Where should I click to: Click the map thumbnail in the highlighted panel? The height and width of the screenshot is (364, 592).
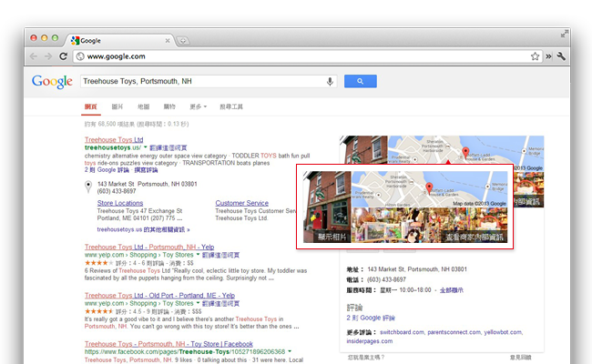[430, 189]
